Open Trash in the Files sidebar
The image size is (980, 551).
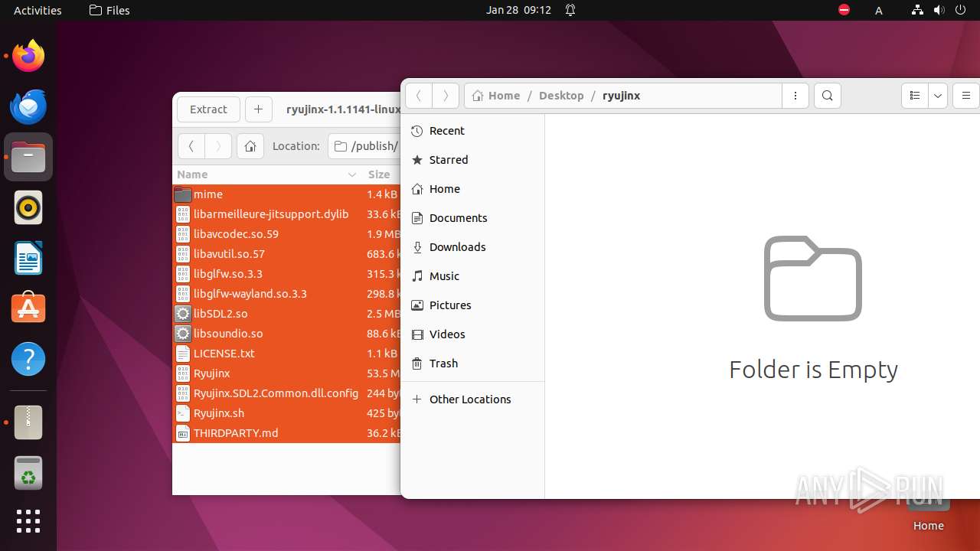pyautogui.click(x=473, y=364)
